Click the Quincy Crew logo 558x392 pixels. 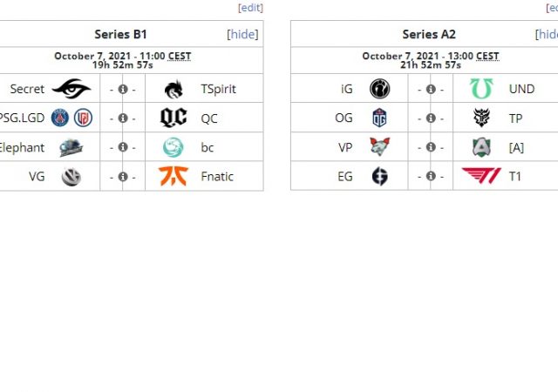pyautogui.click(x=173, y=118)
